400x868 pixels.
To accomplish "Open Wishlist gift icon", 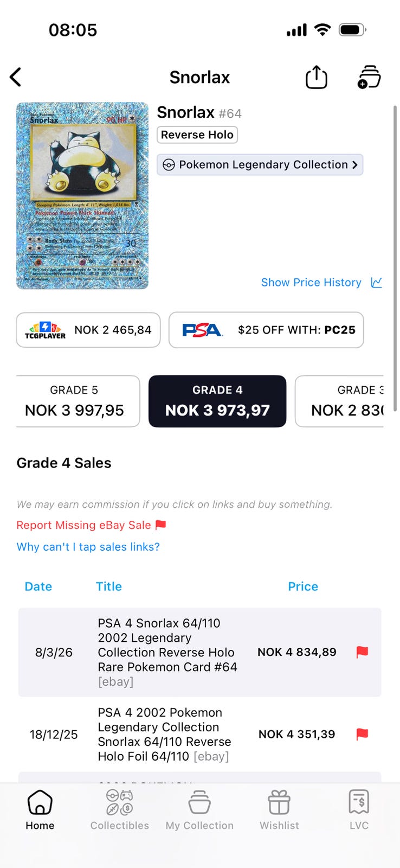I will [x=279, y=809].
